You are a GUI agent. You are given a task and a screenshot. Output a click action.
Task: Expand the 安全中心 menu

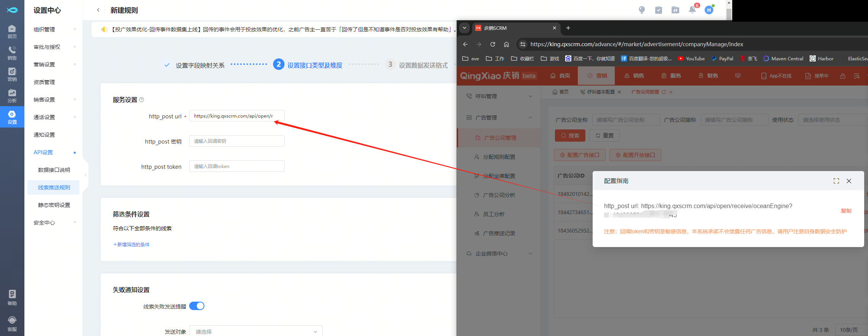point(54,223)
